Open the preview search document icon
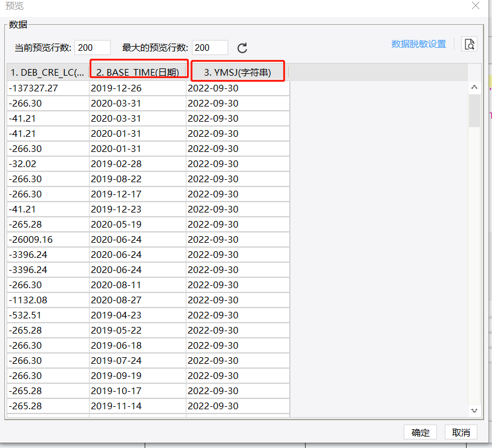 tap(469, 44)
